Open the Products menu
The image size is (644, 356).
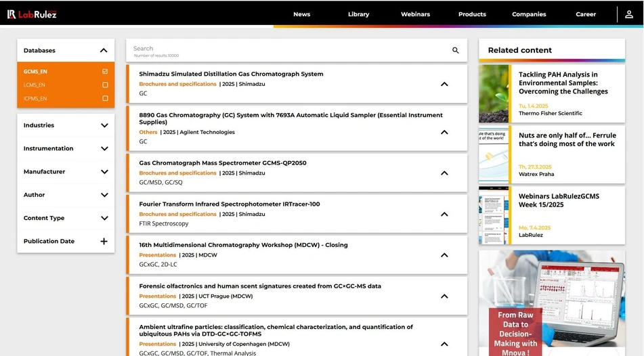click(472, 14)
